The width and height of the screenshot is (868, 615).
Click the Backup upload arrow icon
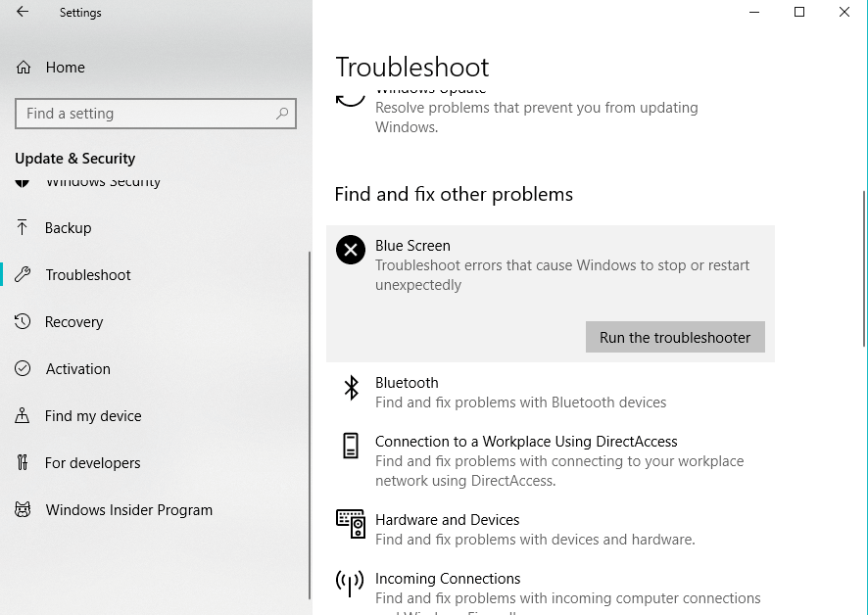[23, 227]
